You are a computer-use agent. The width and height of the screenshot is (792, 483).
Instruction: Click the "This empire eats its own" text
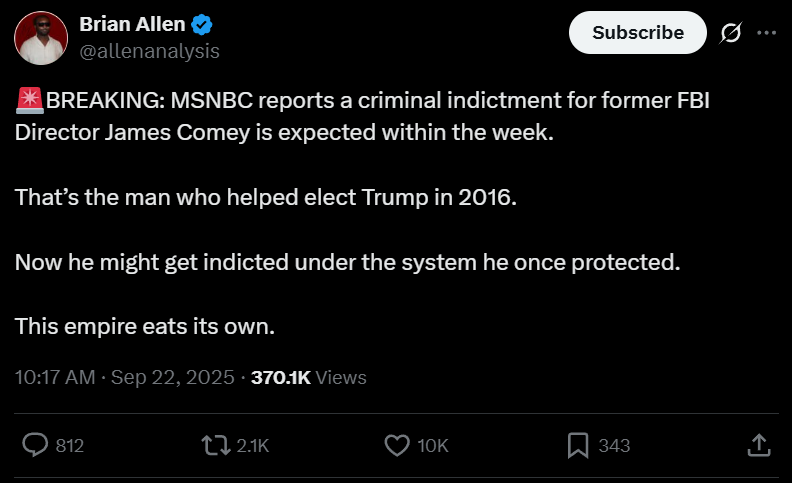pos(144,326)
